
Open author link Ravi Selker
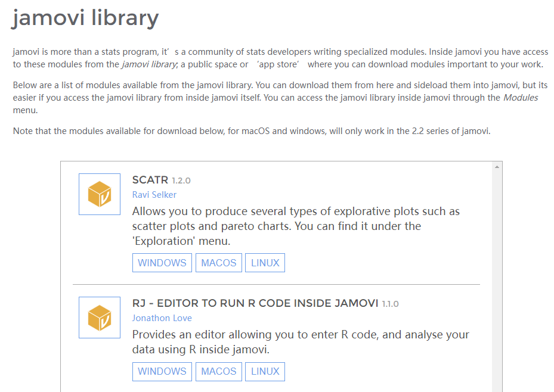tap(154, 195)
